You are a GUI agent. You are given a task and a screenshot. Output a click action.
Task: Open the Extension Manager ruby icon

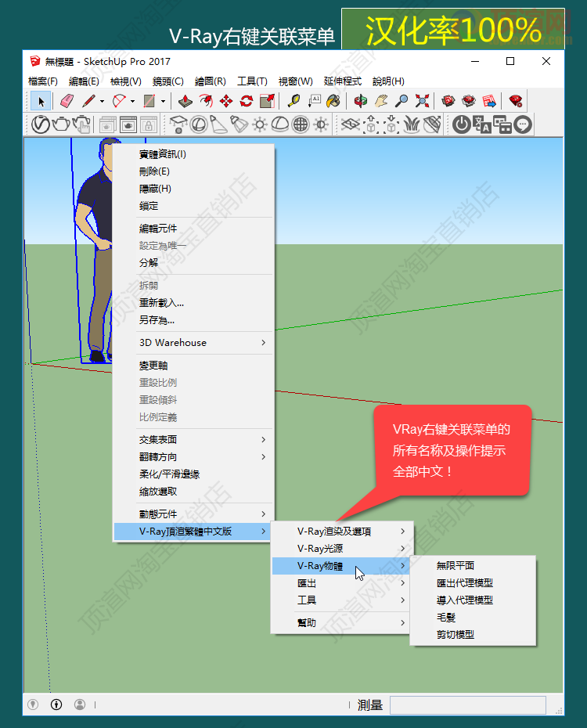tap(516, 101)
